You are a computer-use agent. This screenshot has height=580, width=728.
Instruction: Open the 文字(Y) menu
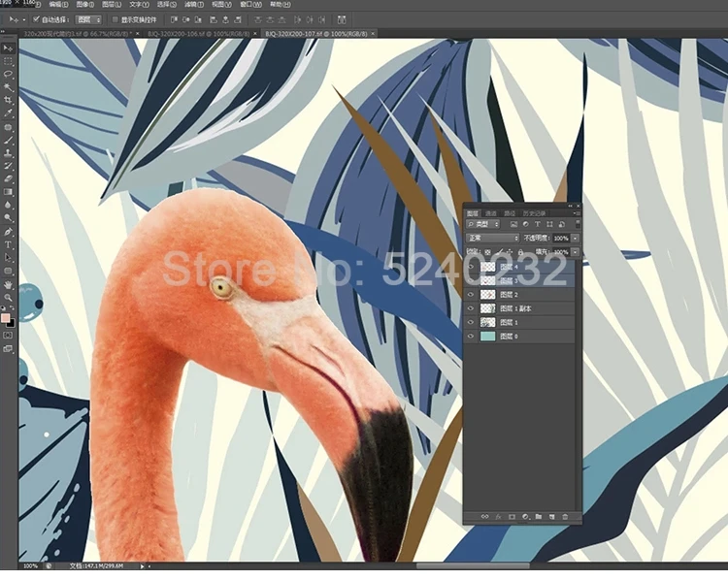(x=139, y=5)
